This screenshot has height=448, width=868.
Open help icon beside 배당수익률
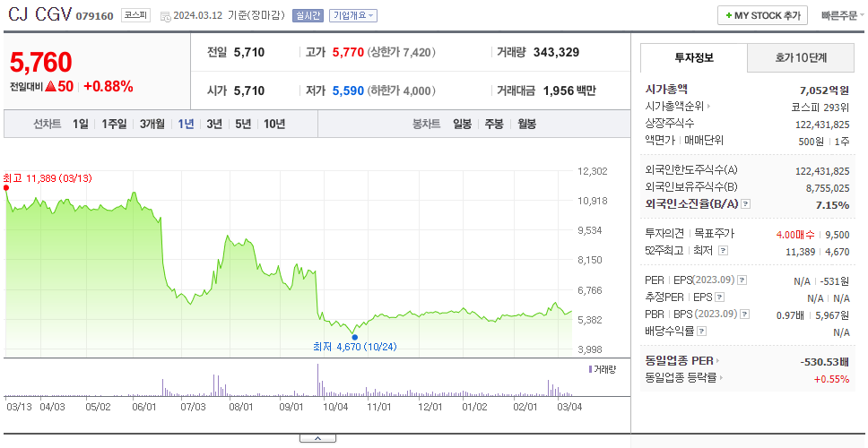701,332
